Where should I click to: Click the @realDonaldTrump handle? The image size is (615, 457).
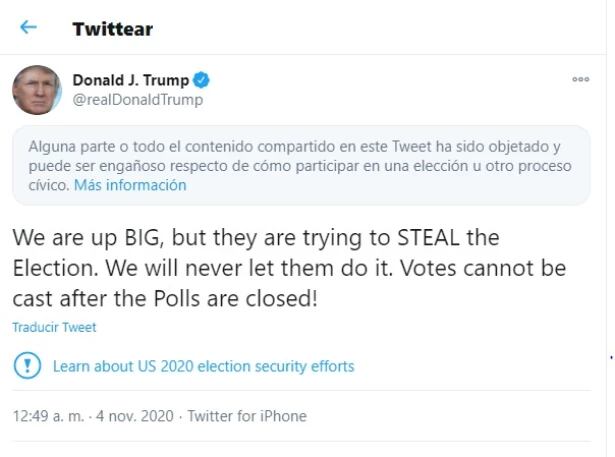137,100
